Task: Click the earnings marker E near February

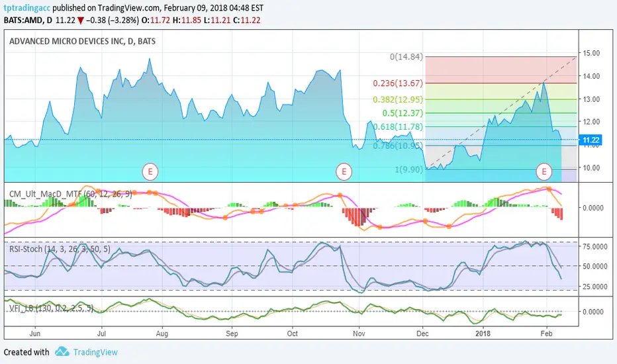Action: click(x=544, y=171)
